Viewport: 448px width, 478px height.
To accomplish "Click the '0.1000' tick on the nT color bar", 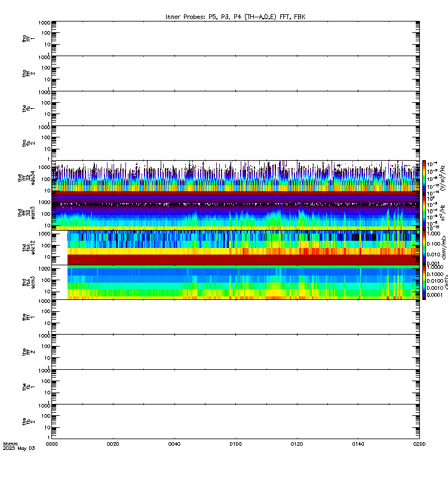I will coord(435,274).
